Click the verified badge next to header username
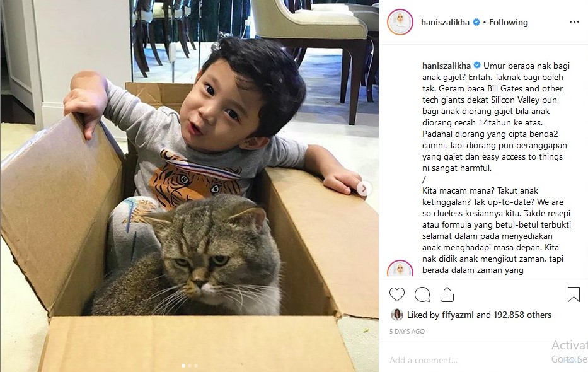Image resolution: width=588 pixels, height=372 pixels. pyautogui.click(x=476, y=22)
